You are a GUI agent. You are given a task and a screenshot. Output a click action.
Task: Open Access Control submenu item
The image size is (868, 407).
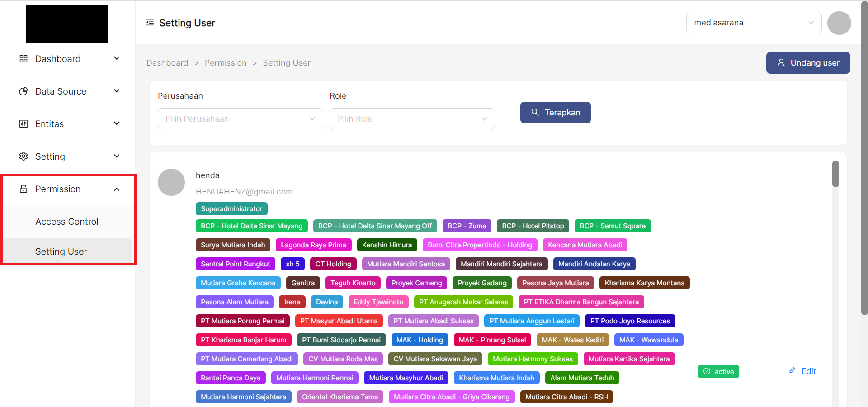point(67,222)
